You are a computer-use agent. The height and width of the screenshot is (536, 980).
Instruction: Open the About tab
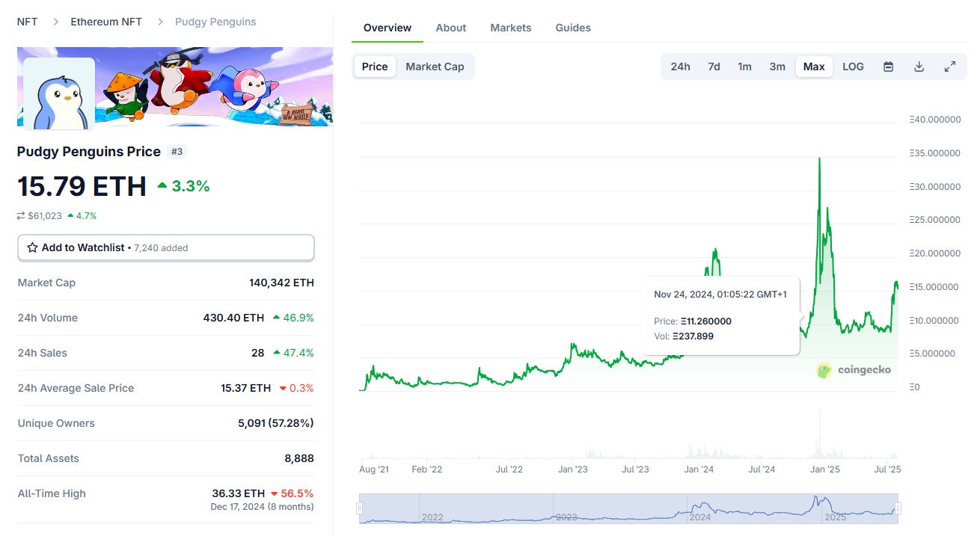pos(451,28)
